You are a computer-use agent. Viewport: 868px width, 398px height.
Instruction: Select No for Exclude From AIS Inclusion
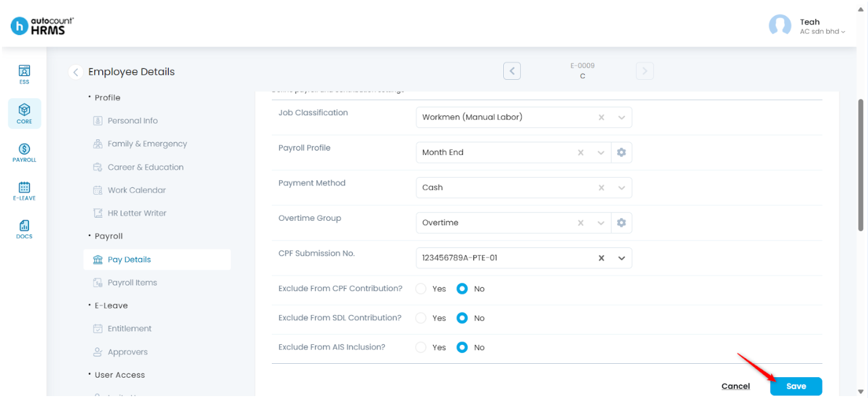pyautogui.click(x=462, y=347)
